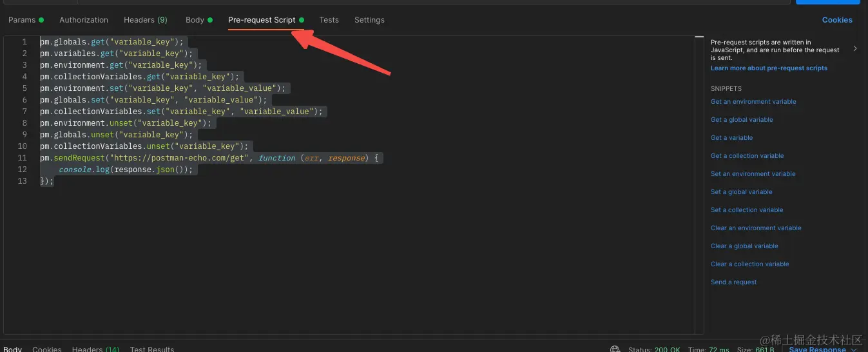Insert the Get a global variable snippet
The height and width of the screenshot is (352, 868).
click(742, 119)
